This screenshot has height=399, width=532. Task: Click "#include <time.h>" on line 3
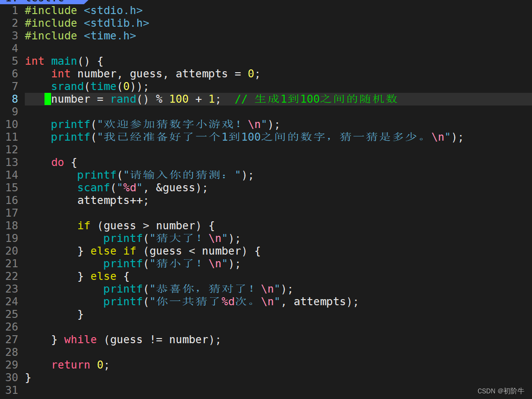[x=81, y=36]
